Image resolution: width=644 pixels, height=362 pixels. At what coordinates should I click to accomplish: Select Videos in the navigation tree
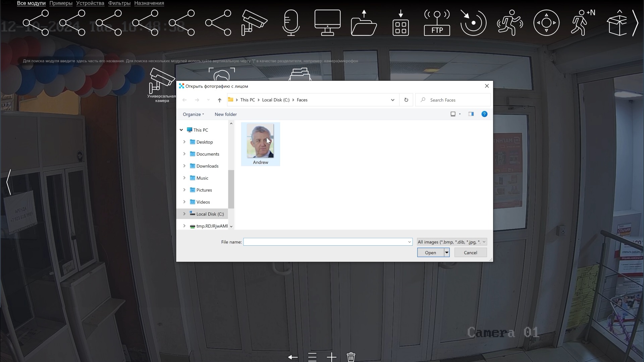point(203,202)
